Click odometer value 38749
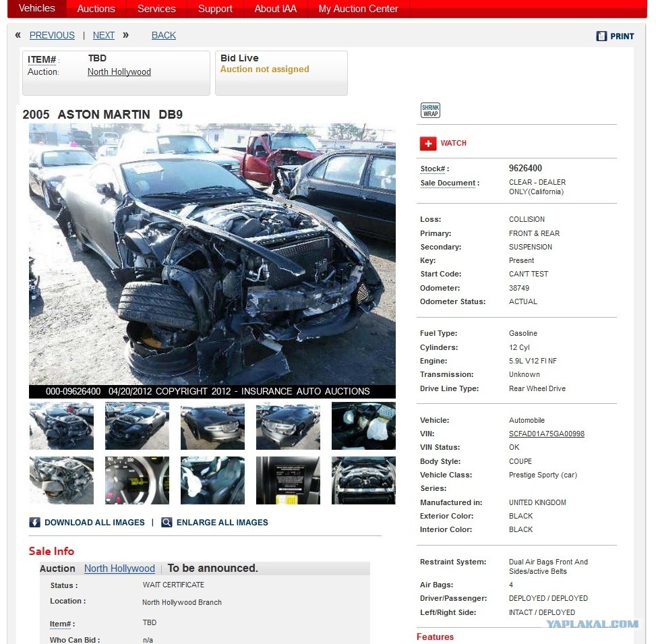Screen dimensions: 656x644 (519, 288)
